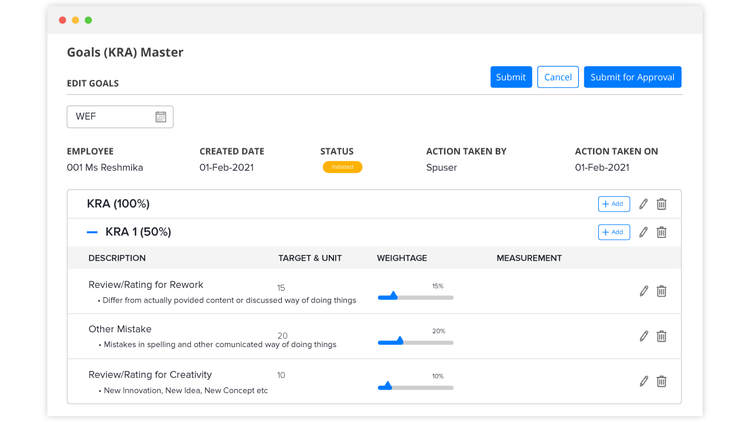Click 'Review/Rating for Creativity' title

tap(150, 375)
